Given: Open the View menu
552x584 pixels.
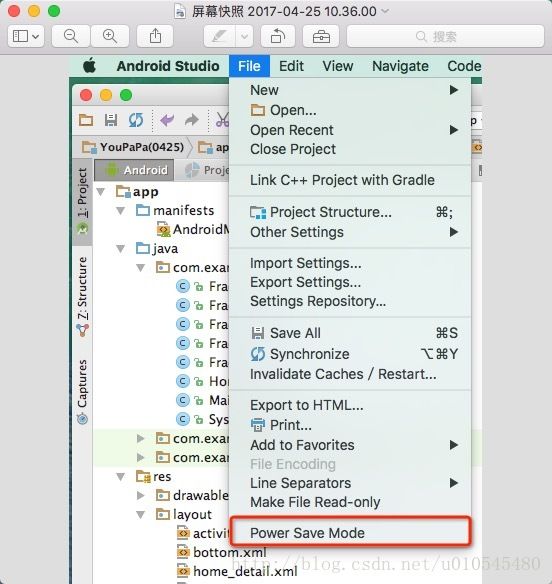Looking at the screenshot, I should (x=338, y=66).
